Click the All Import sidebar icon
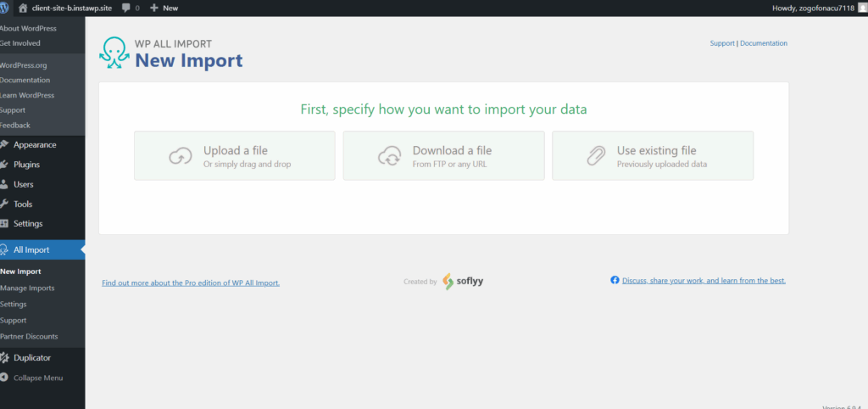The height and width of the screenshot is (409, 868). pos(4,250)
